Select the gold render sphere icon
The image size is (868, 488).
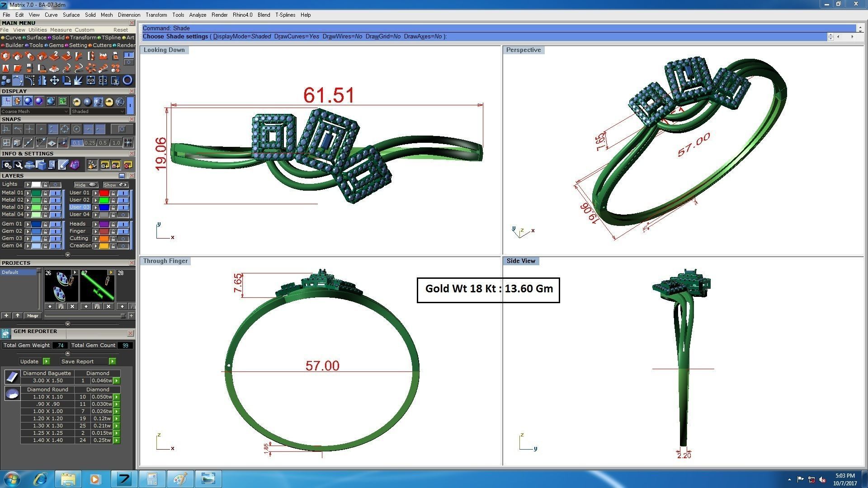coord(109,101)
